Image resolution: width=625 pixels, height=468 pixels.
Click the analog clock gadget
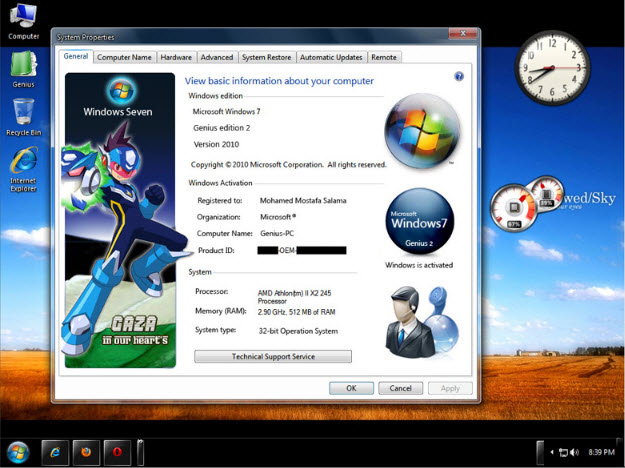[x=552, y=68]
